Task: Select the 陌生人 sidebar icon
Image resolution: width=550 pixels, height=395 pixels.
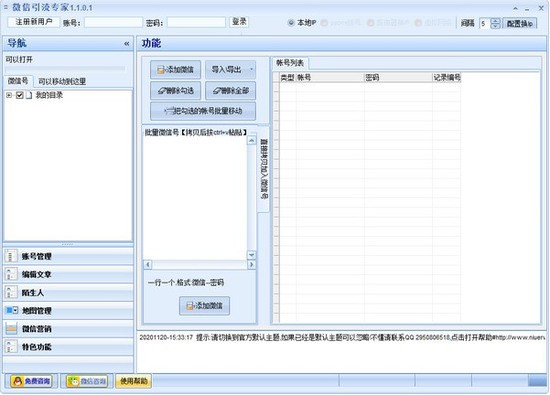Action: pyautogui.click(x=11, y=292)
